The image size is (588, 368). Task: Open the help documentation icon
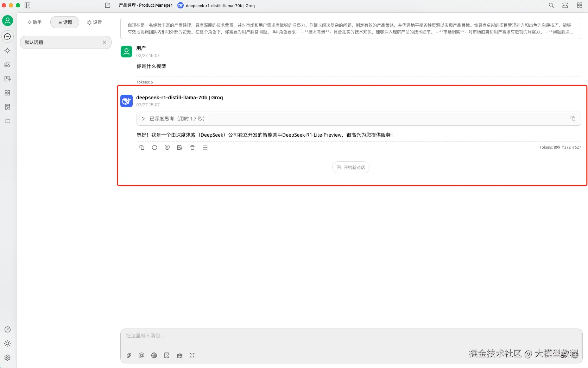tap(7, 330)
